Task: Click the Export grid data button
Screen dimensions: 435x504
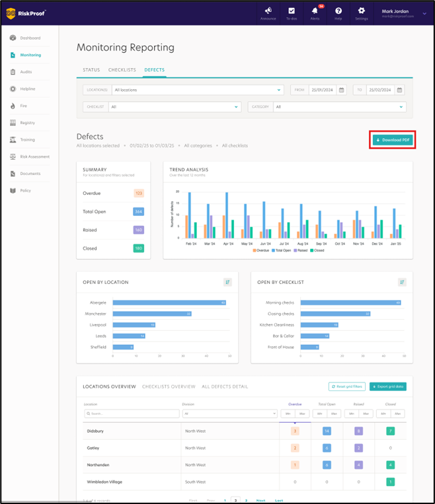Action: tap(388, 386)
